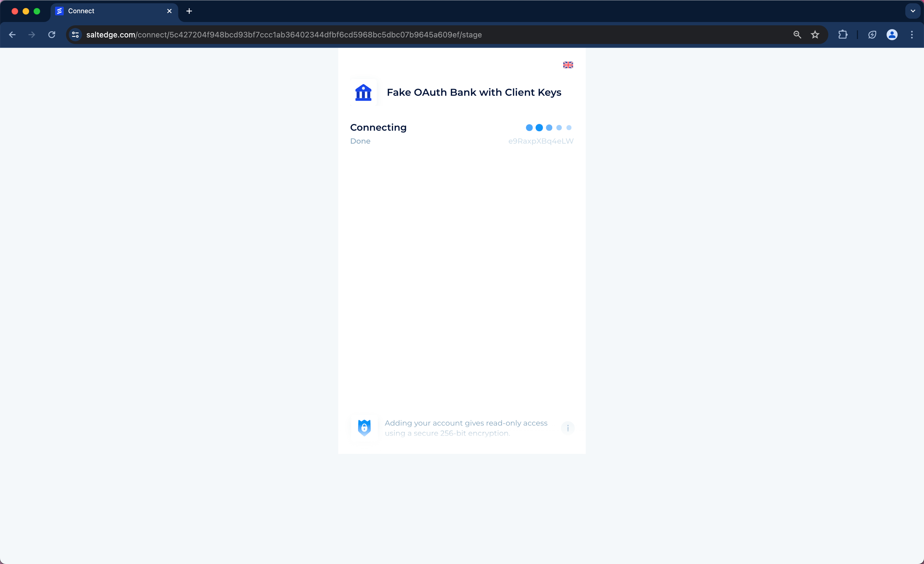Click the UK flag language selector
Image resolution: width=924 pixels, height=564 pixels.
click(x=568, y=65)
